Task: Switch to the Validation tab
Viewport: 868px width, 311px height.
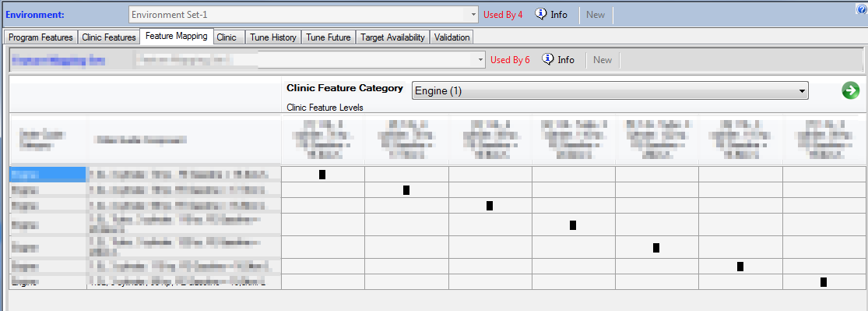Action: coord(452,37)
